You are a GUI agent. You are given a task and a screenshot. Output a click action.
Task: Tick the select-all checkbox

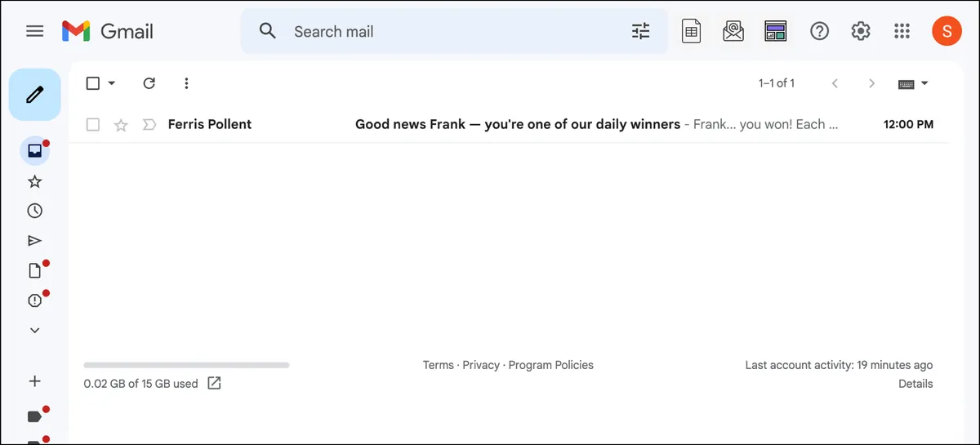tap(93, 83)
